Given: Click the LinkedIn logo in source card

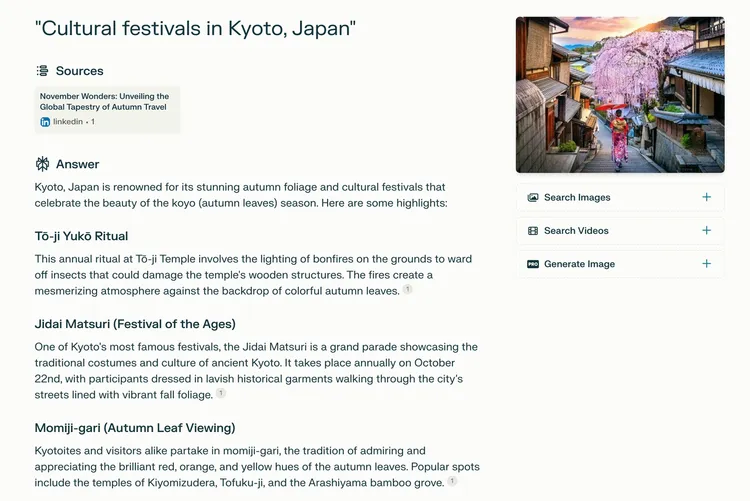Looking at the screenshot, I should click(45, 122).
